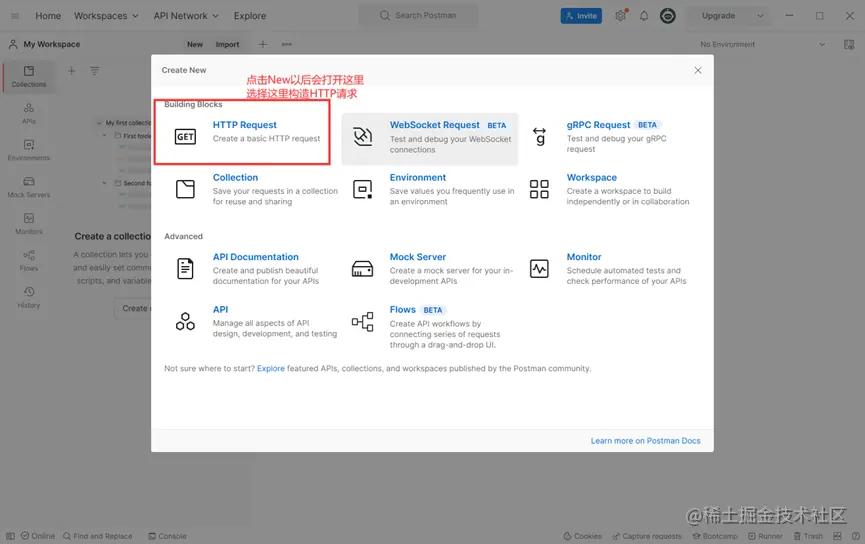Open the Console panel

point(167,536)
